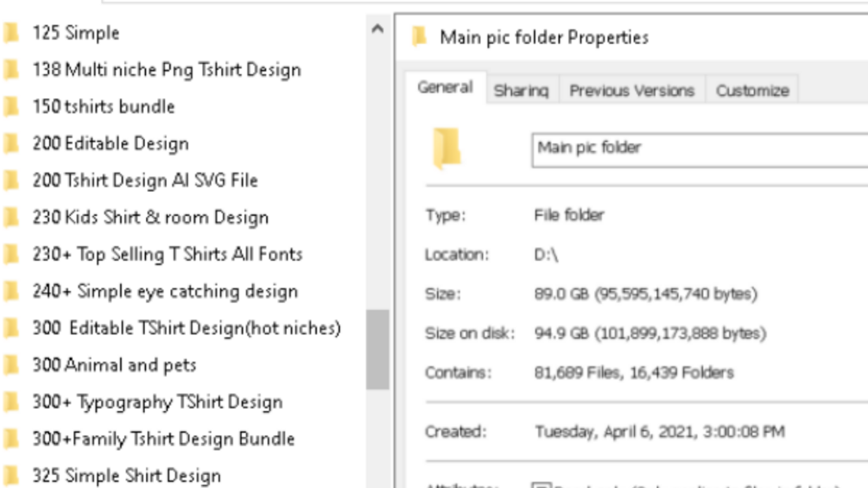Select '300+Family Tshirt Design Bundle' folder name
The height and width of the screenshot is (488, 868).
[x=163, y=439]
